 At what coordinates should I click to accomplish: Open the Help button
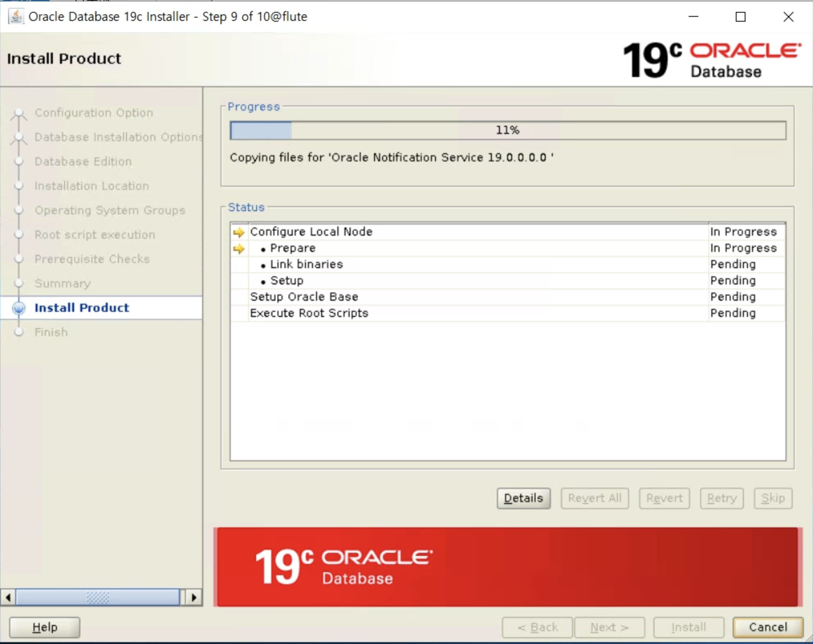click(x=44, y=627)
